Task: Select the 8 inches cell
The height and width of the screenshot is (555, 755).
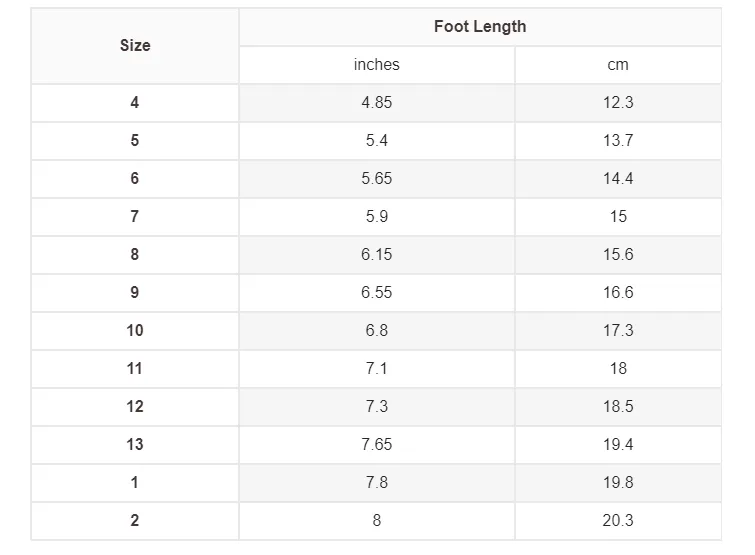Action: pos(377,521)
